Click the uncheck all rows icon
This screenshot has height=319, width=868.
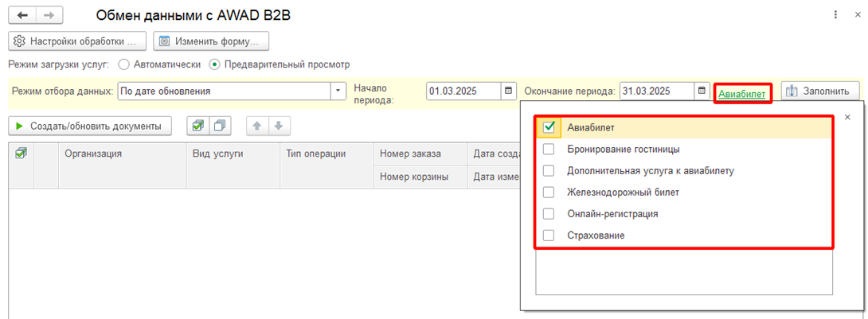point(219,125)
